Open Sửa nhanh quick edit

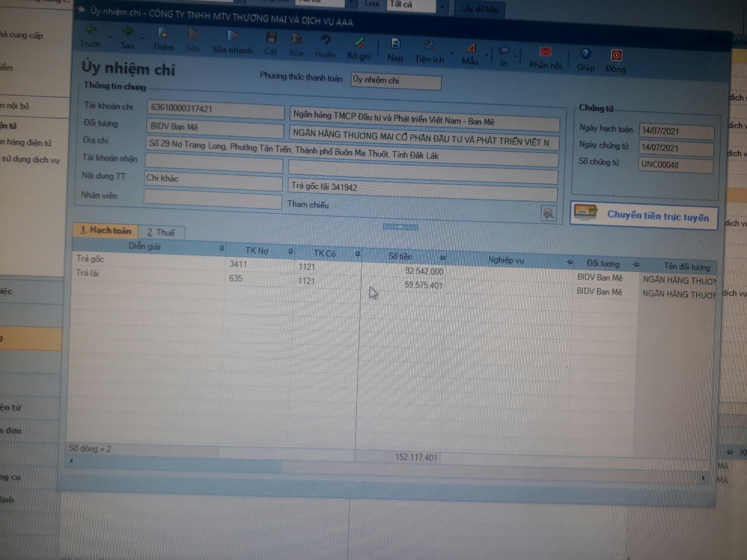click(x=232, y=43)
